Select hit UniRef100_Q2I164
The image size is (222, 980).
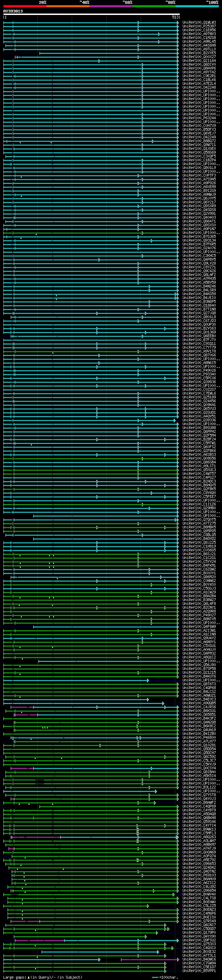tap(199, 60)
